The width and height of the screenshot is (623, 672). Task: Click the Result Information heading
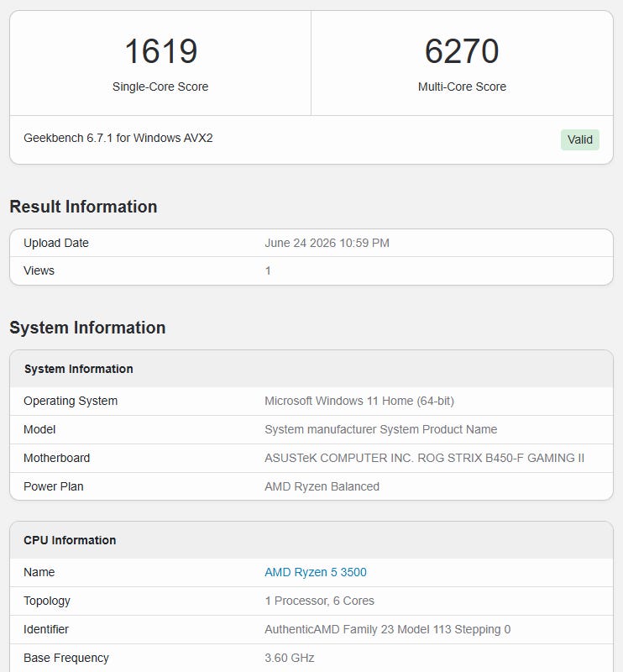pyautogui.click(x=84, y=207)
